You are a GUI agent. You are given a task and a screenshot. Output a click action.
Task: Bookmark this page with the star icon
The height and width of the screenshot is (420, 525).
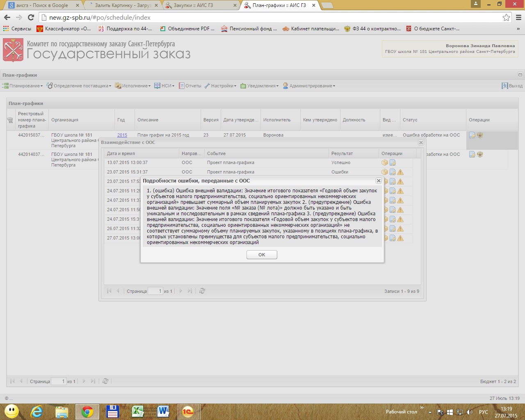(x=507, y=17)
